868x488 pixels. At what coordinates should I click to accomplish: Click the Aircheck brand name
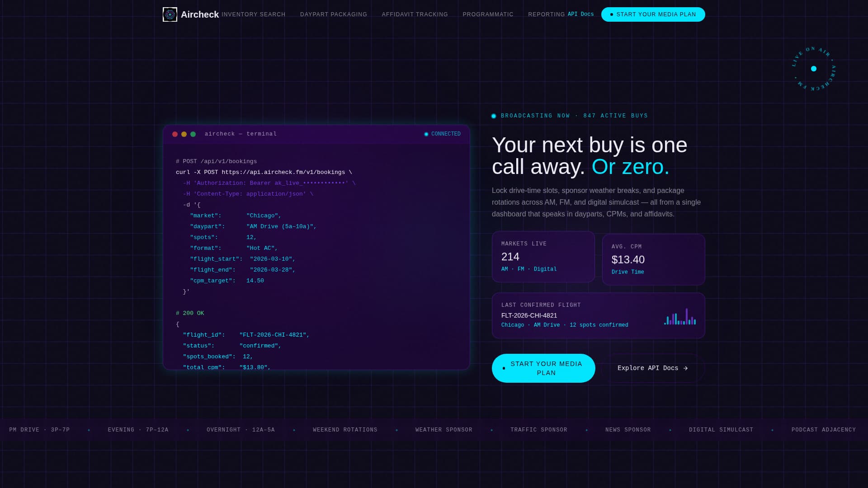pos(200,14)
